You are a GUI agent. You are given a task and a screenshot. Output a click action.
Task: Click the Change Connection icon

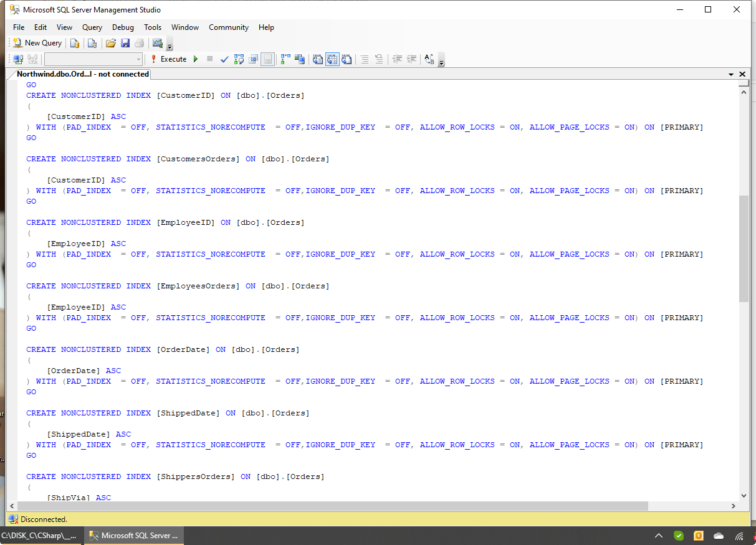(x=32, y=59)
